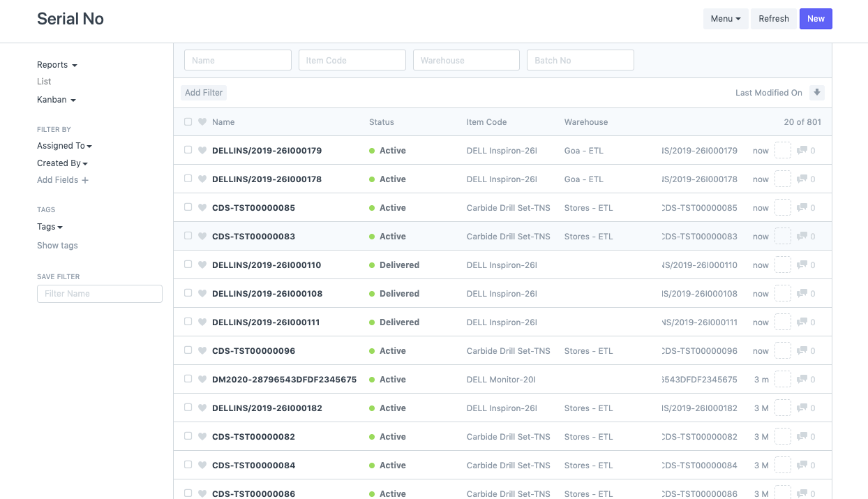The height and width of the screenshot is (499, 868).
Task: Expand the Kanban dropdown
Action: (57, 100)
